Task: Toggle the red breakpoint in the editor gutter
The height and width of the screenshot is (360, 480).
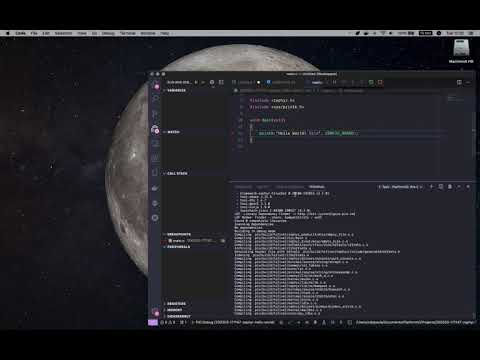Action: (233, 133)
